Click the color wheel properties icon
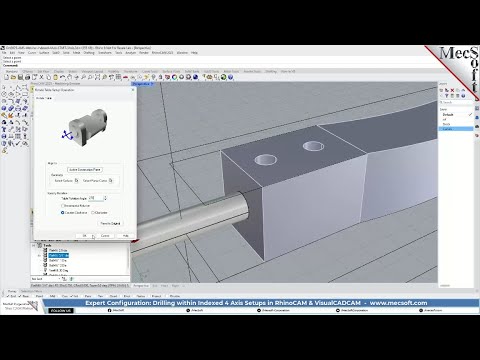Image resolution: width=480 pixels, height=360 pixels. pyautogui.click(x=174, y=77)
